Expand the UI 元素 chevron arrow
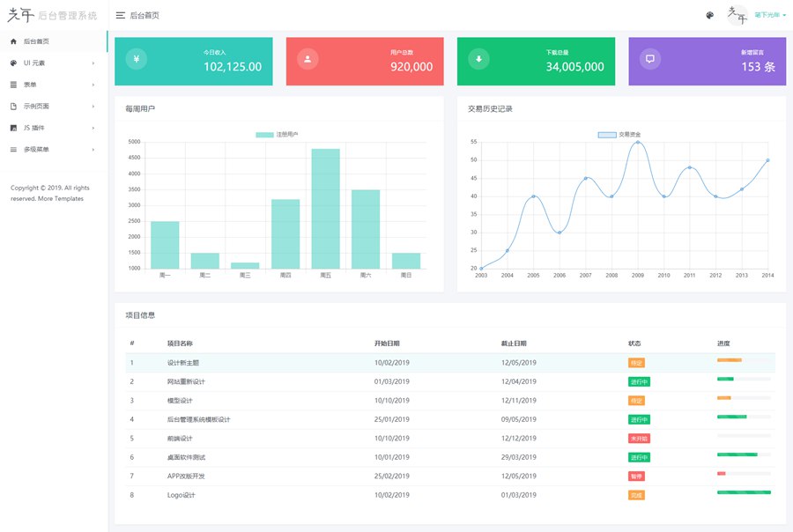The image size is (793, 532). tap(93, 63)
